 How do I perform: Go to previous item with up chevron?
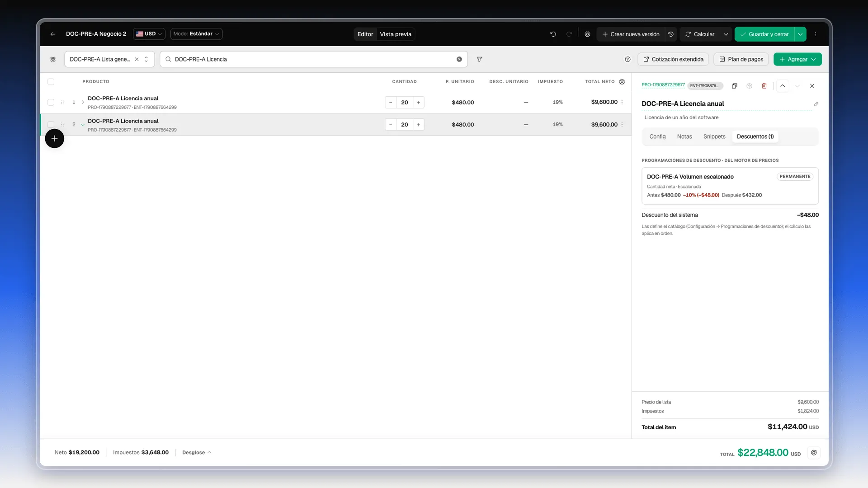783,86
